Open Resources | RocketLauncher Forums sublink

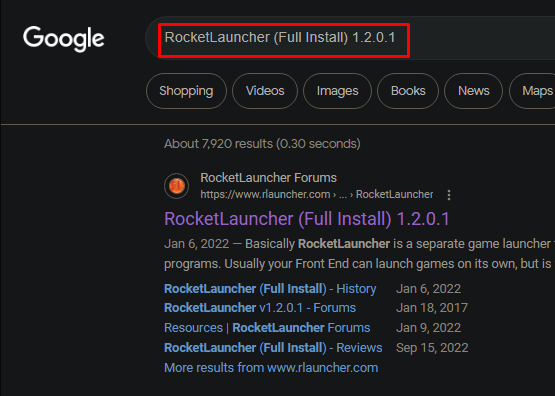267,328
